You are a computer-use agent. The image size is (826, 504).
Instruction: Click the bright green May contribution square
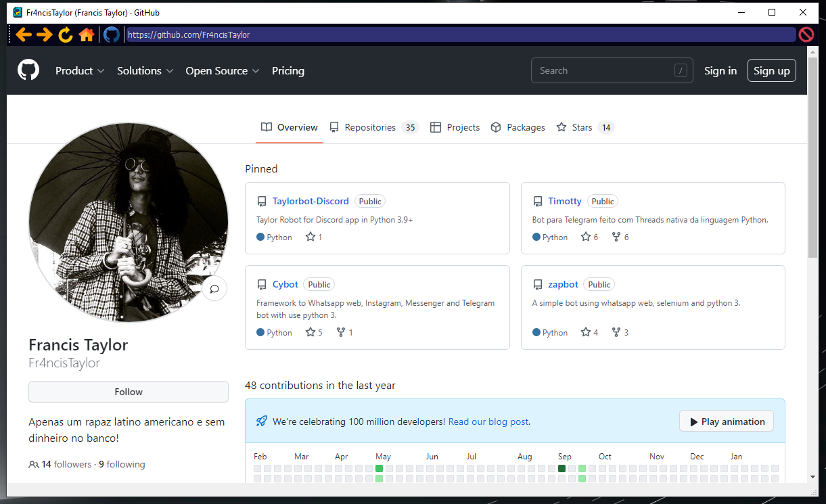379,468
